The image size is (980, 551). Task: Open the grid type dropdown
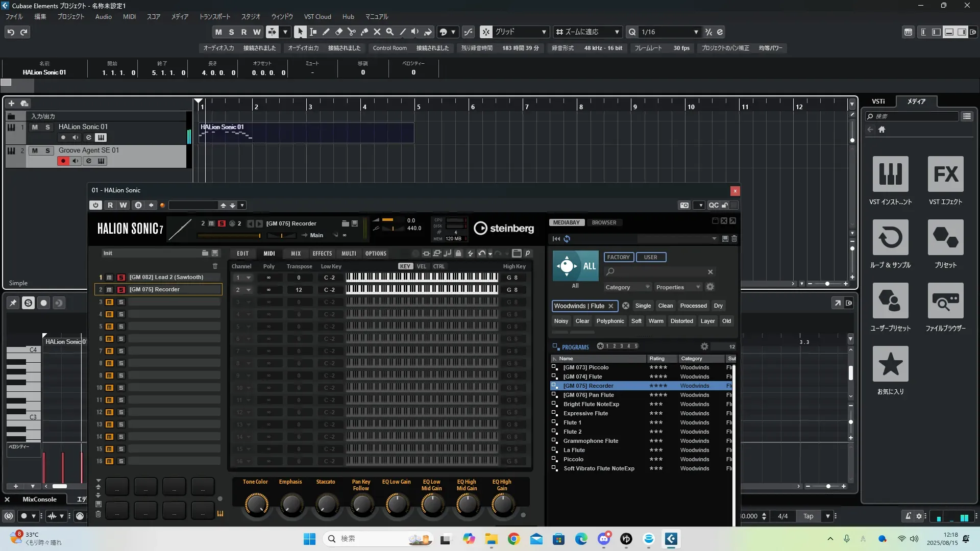pyautogui.click(x=544, y=32)
